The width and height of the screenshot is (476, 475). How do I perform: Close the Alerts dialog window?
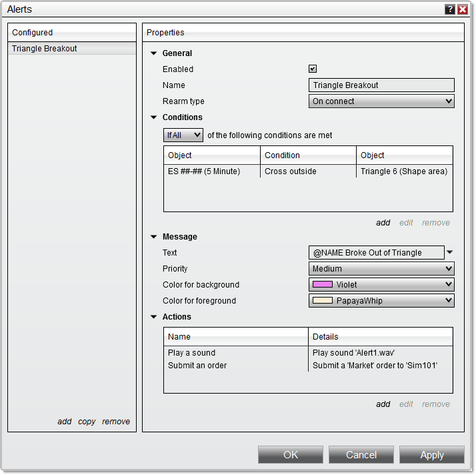click(462, 9)
